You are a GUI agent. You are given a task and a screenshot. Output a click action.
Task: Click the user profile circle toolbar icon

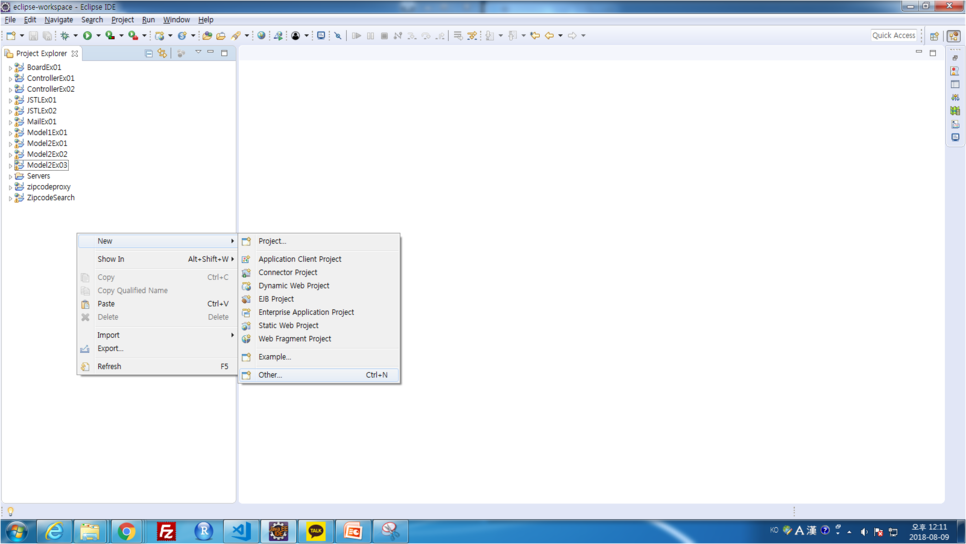click(x=296, y=36)
